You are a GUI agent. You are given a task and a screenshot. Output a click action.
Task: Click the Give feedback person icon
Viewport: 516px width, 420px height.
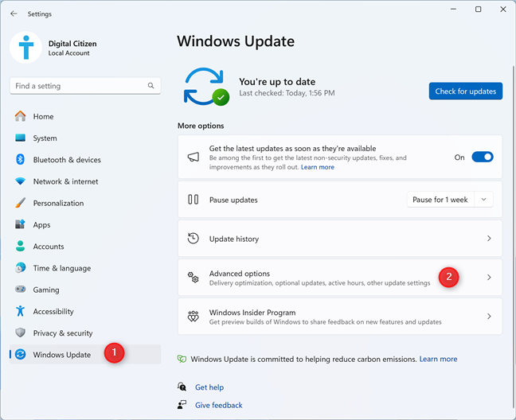tap(182, 405)
